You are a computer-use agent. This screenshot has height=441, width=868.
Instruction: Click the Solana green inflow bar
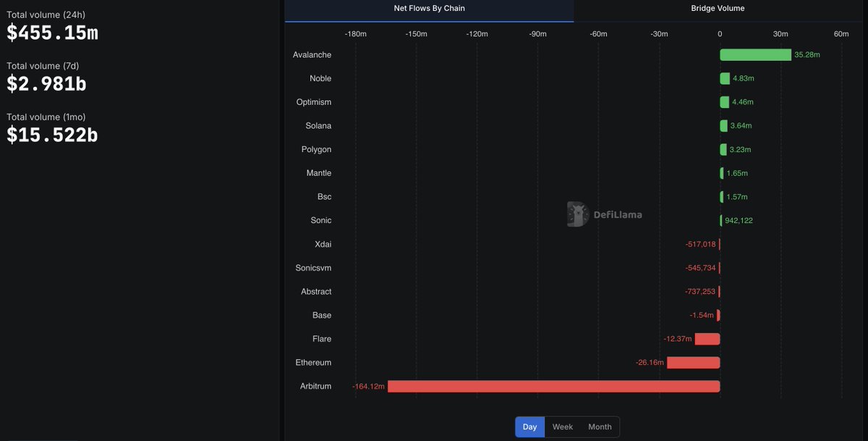[x=723, y=126]
